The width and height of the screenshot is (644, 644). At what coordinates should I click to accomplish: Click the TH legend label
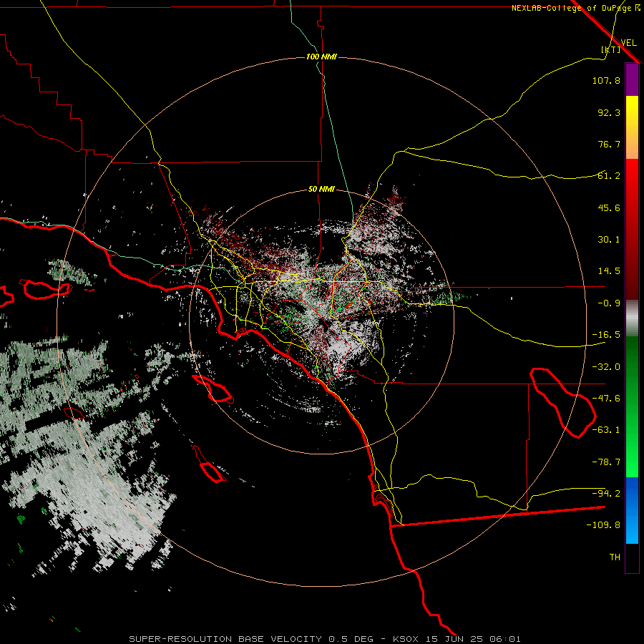pos(615,557)
